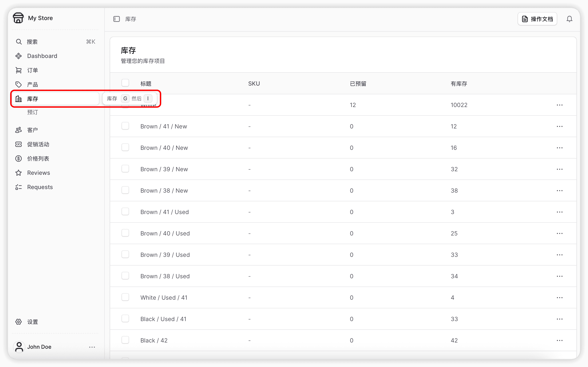The width and height of the screenshot is (588, 367).
Task: Open the Reservations sub-item under Inventory
Action: (x=33, y=112)
